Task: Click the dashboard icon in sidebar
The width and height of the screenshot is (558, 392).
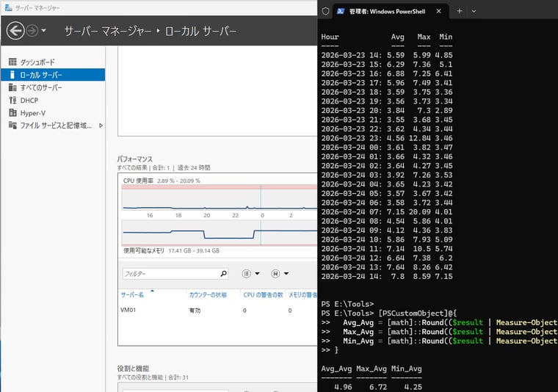Action: [12, 62]
